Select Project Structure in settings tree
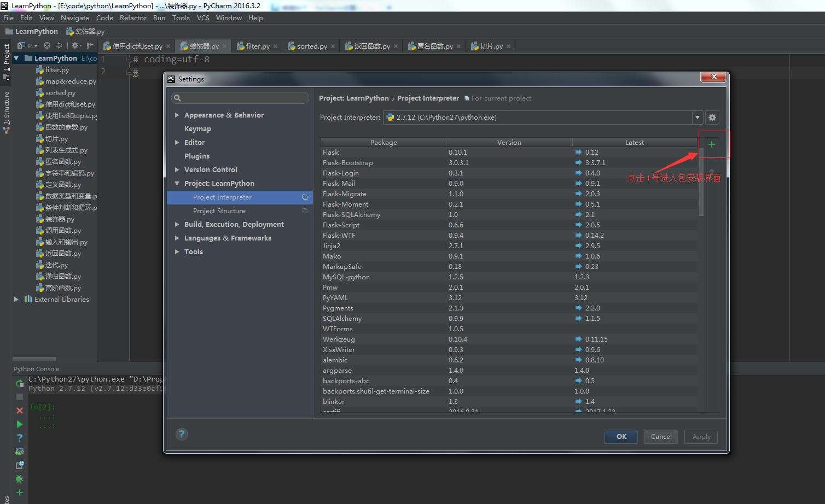 point(219,211)
